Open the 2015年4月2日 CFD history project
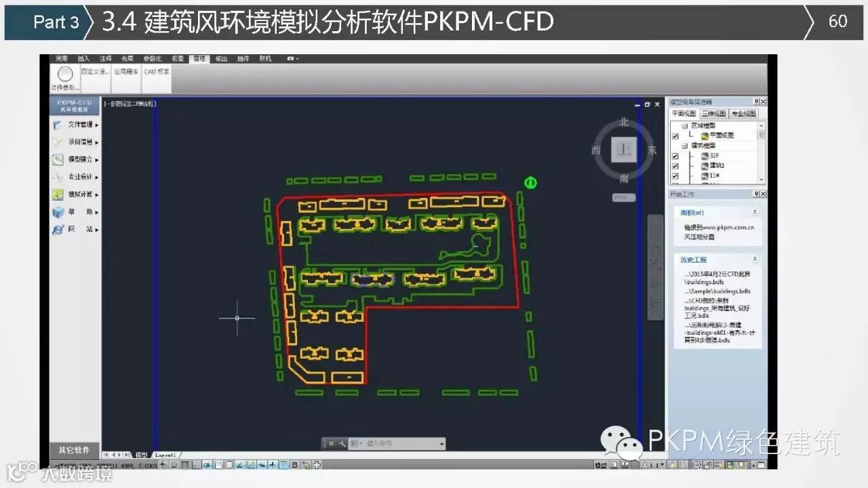Screen dimensions: 868x488 717,277
